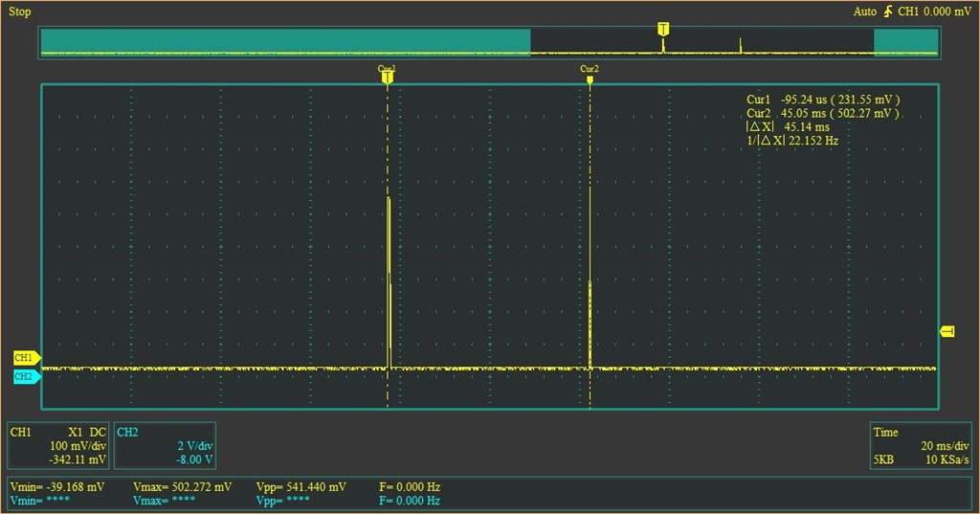The width and height of the screenshot is (980, 514).
Task: Click the Vmax 502.272 mV measurement
Action: [182, 486]
